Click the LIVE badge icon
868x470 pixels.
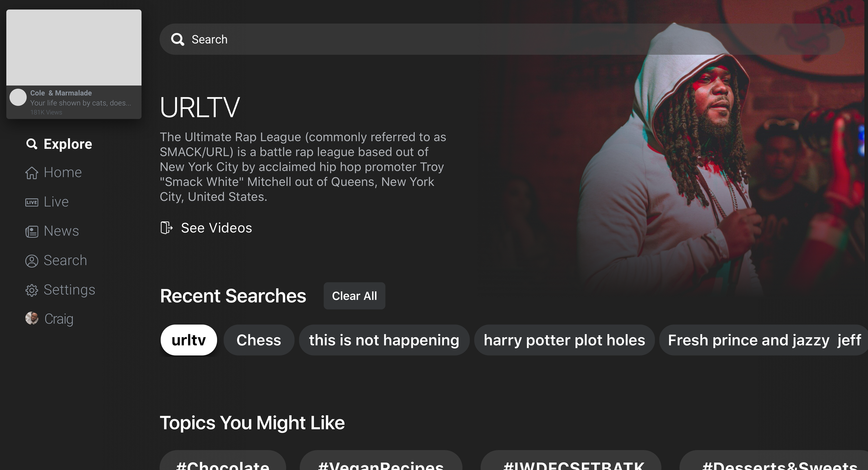point(32,202)
